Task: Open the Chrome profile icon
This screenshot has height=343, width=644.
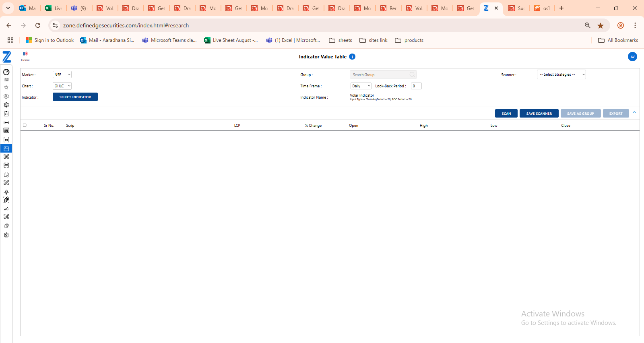Action: (x=621, y=25)
